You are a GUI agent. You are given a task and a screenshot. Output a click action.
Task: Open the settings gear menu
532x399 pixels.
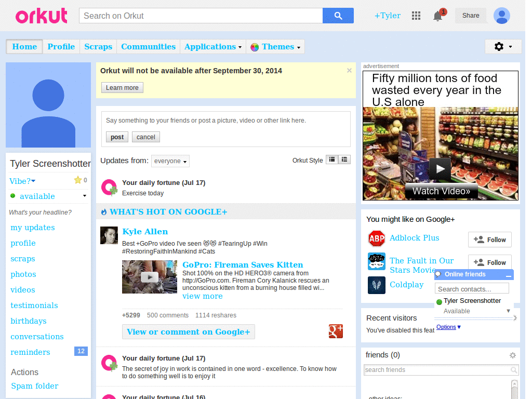503,46
